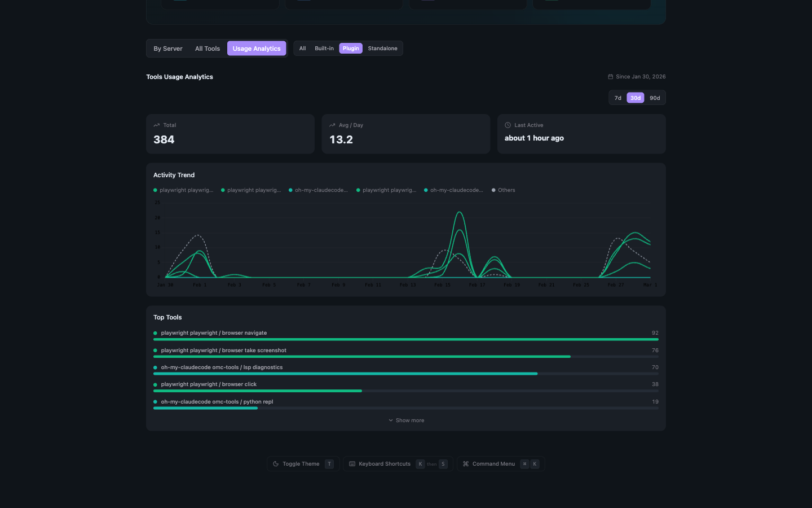Click the teal dot beside lsp diagnostics tool
The height and width of the screenshot is (508, 812).
pyautogui.click(x=155, y=367)
